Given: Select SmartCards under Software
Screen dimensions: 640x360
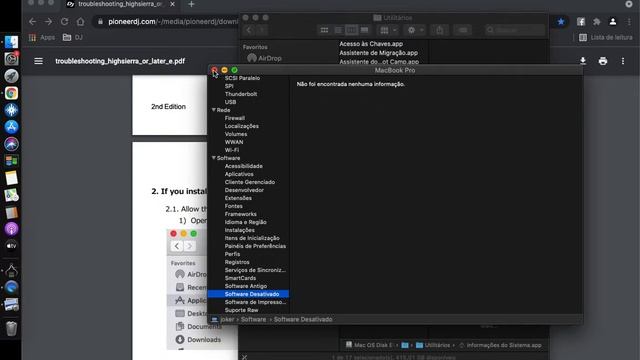Looking at the screenshot, I should point(240,278).
